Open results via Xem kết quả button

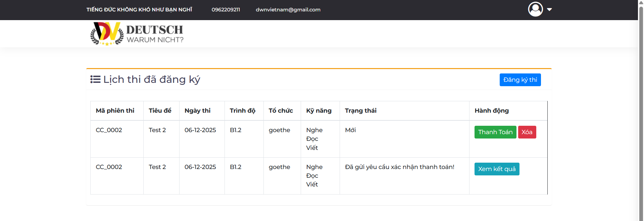point(497,169)
